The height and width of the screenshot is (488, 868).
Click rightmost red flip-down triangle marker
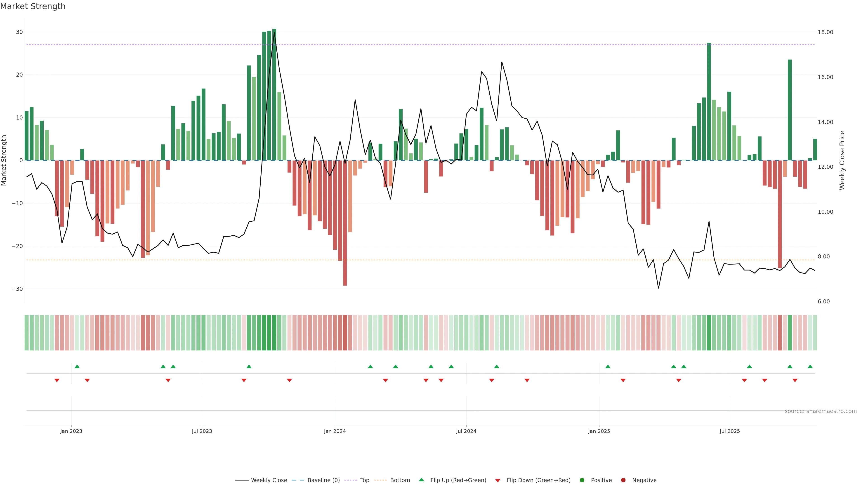pyautogui.click(x=795, y=380)
